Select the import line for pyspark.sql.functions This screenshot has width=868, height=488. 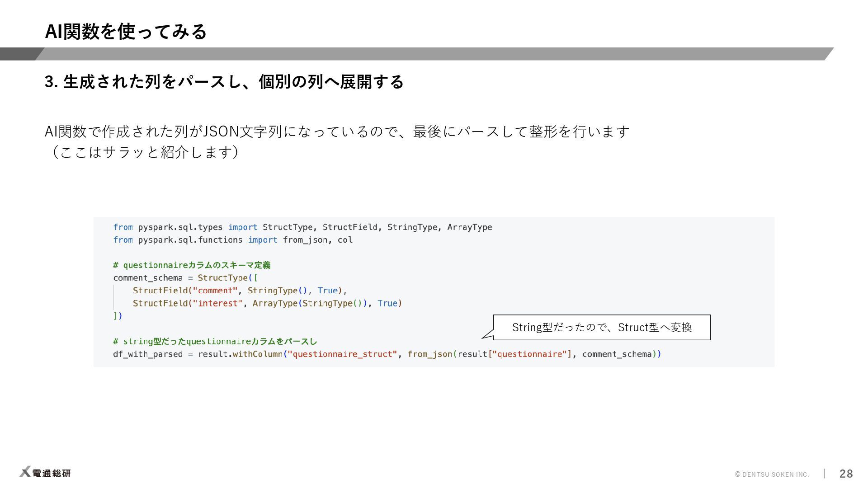coord(233,240)
